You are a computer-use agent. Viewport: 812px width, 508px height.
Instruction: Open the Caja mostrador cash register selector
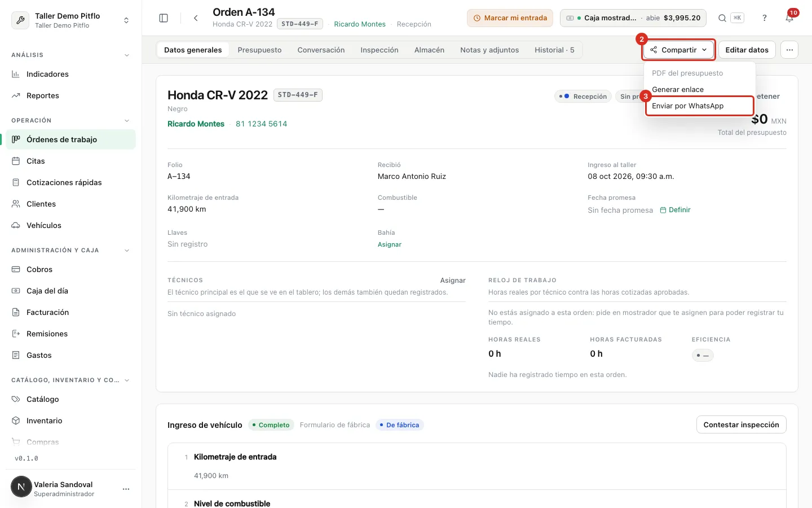pos(633,18)
